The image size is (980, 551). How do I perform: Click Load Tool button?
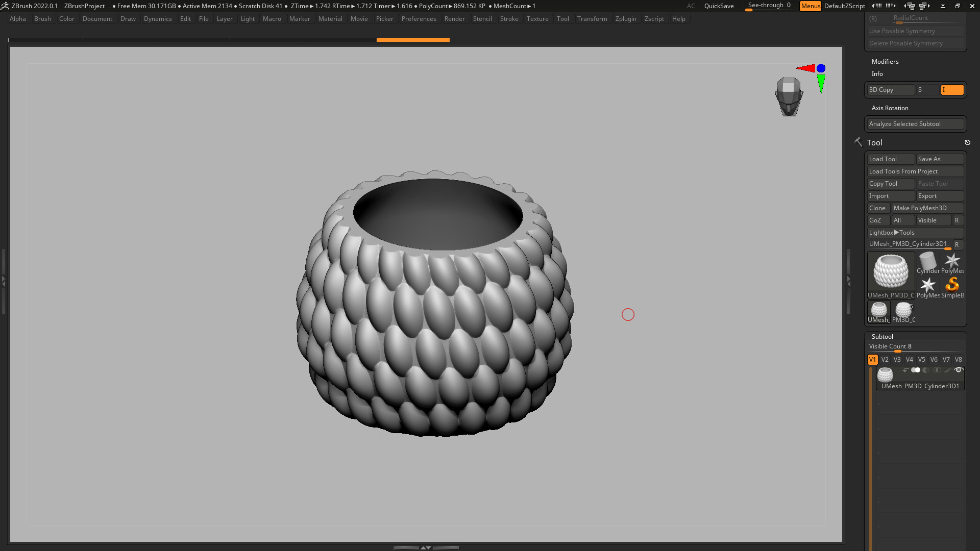[891, 159]
